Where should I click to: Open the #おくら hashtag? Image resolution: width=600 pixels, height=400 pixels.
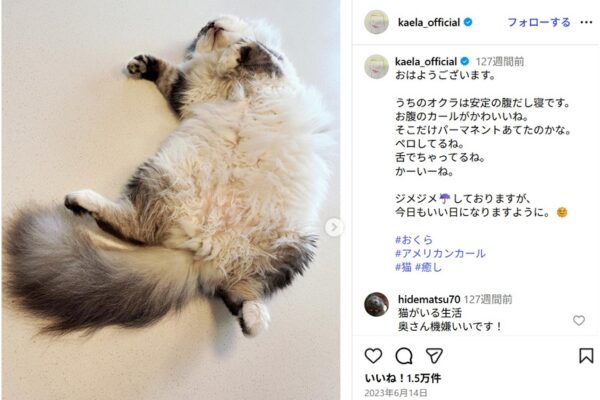coord(414,240)
